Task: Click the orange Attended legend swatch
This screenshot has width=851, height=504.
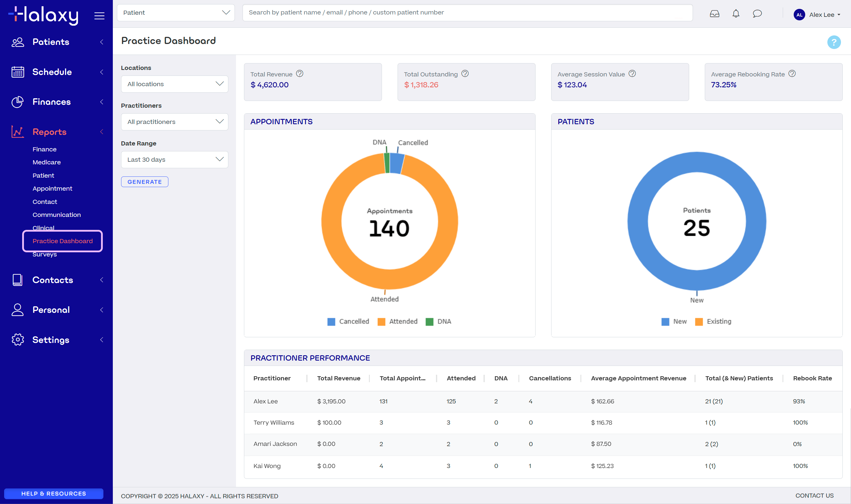Action: point(381,322)
